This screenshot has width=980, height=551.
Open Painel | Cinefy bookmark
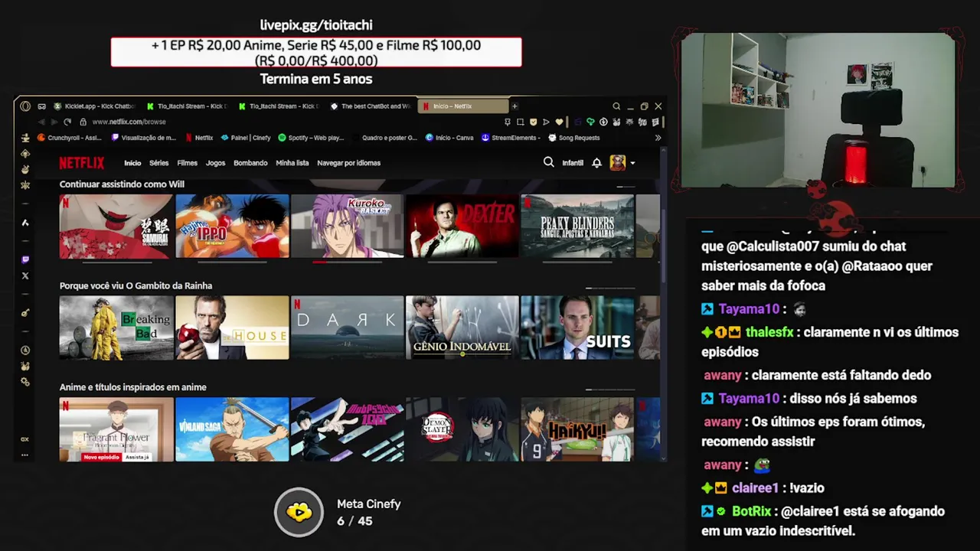point(246,138)
